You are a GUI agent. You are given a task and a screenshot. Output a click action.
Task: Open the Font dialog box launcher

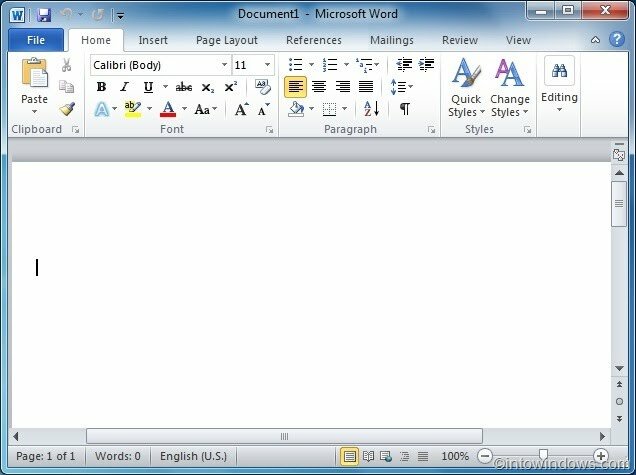(269, 130)
